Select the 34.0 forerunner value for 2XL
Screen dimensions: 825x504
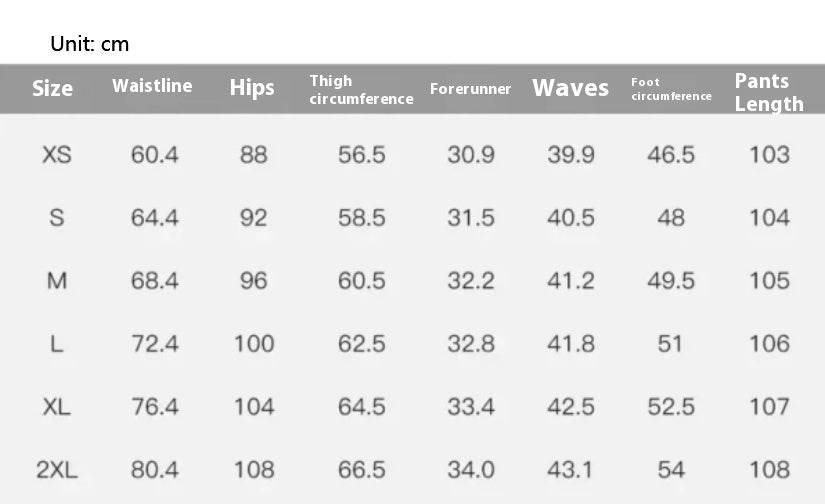[470, 470]
